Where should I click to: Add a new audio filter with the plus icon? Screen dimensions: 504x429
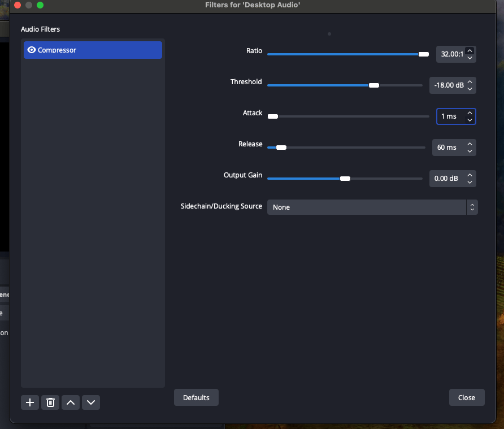click(30, 402)
